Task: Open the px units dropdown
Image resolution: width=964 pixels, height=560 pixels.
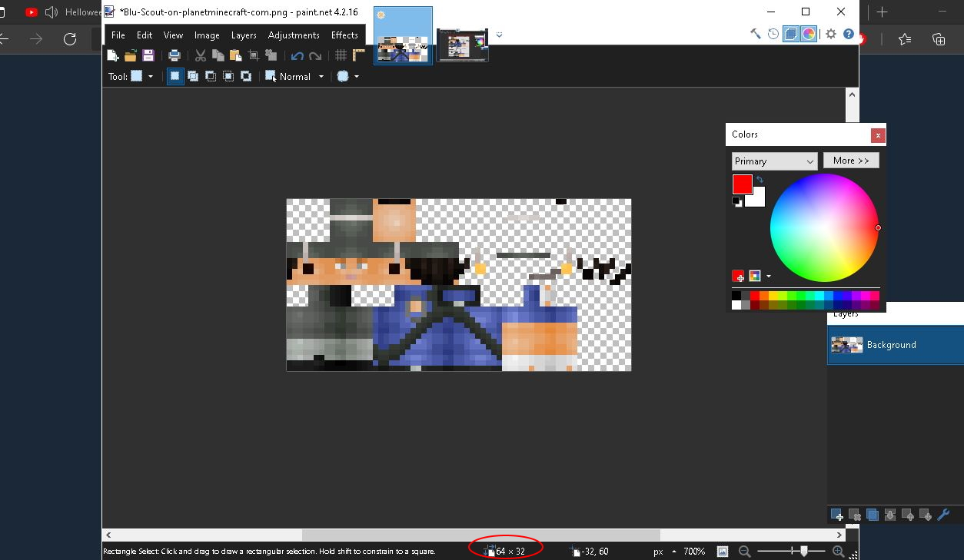Action: point(665,552)
